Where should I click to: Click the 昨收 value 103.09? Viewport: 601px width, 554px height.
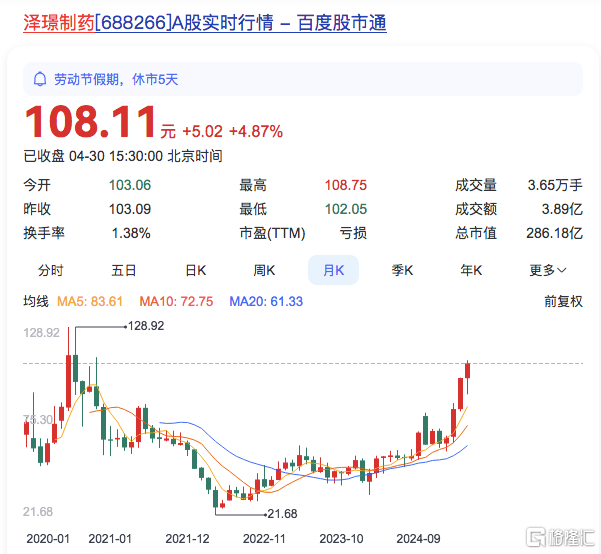point(130,209)
